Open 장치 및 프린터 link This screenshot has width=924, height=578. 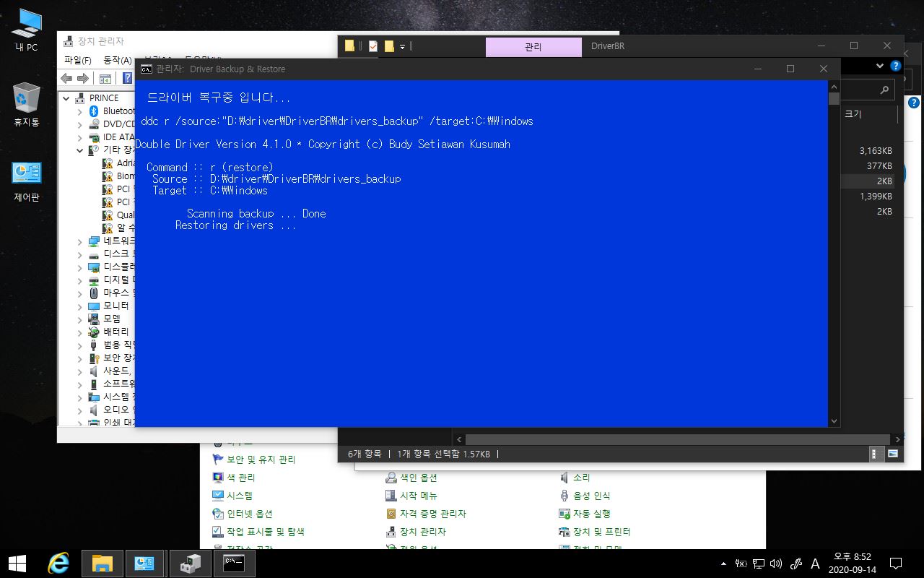click(595, 532)
